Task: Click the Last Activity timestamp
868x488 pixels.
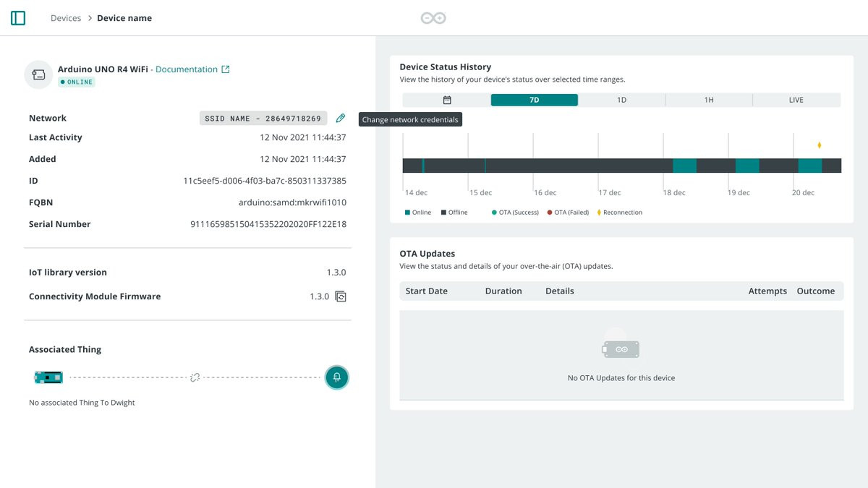Action: point(303,137)
